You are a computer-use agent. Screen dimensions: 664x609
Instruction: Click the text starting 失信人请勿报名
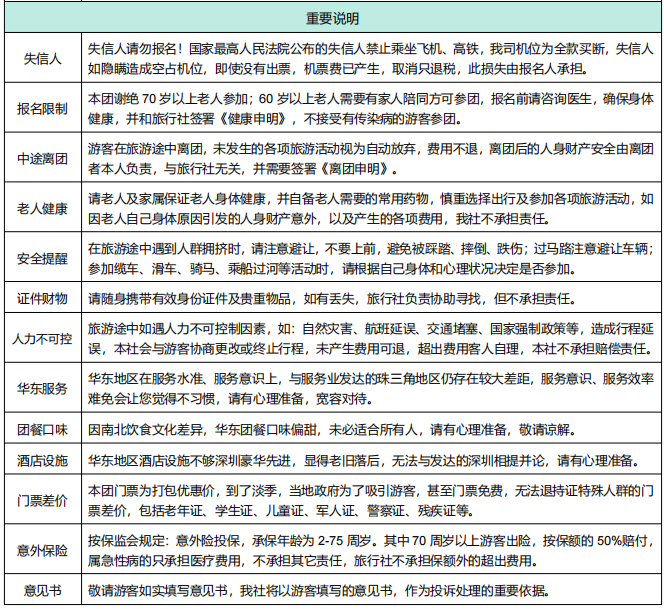click(x=371, y=58)
